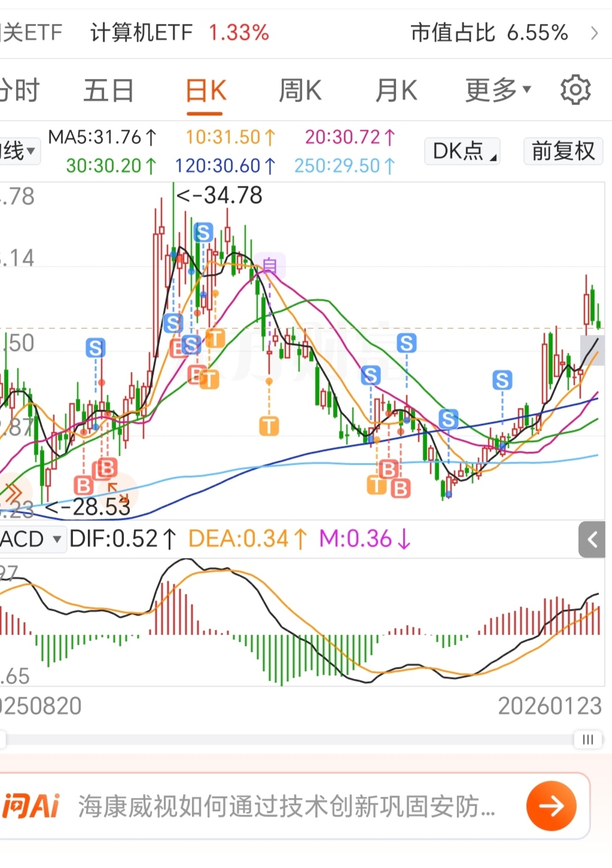Tap the chart range slider left handle
The height and width of the screenshot is (868, 612).
(x=2, y=739)
